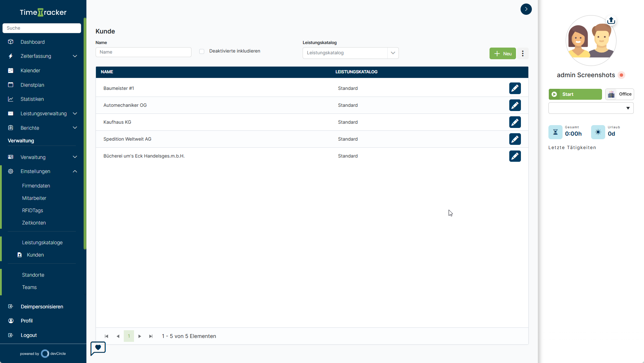Click the Kunden document icon

(20, 254)
